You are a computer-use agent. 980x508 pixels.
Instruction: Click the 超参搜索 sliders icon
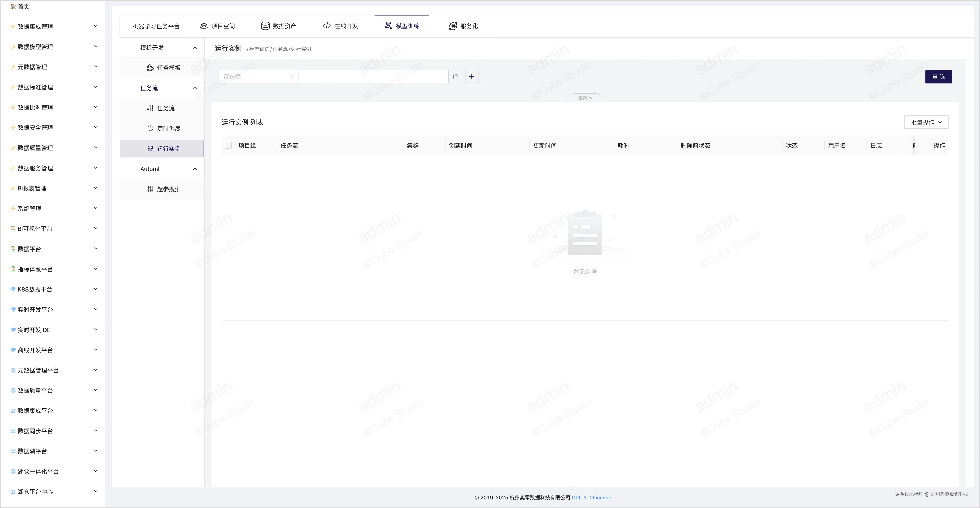[x=150, y=189]
